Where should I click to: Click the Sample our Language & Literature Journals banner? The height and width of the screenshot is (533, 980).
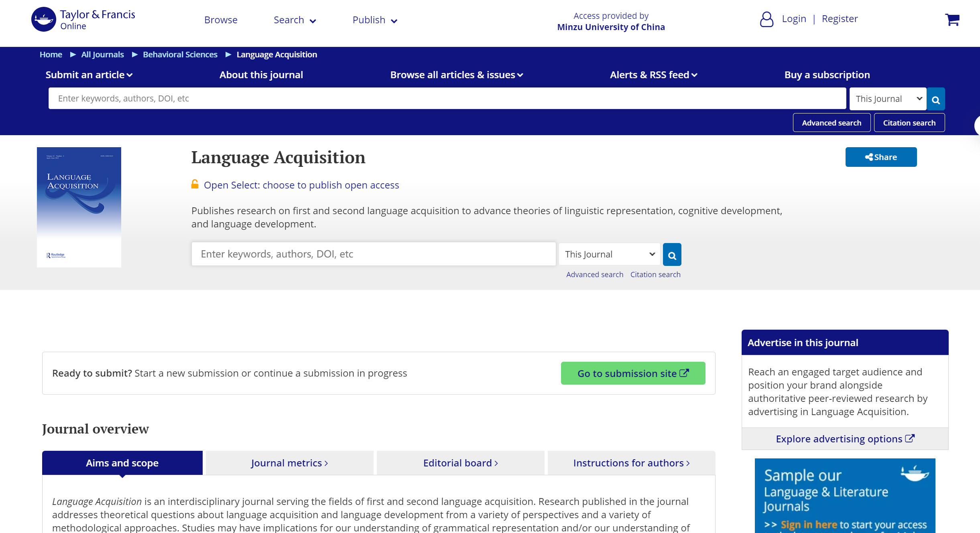point(845,496)
